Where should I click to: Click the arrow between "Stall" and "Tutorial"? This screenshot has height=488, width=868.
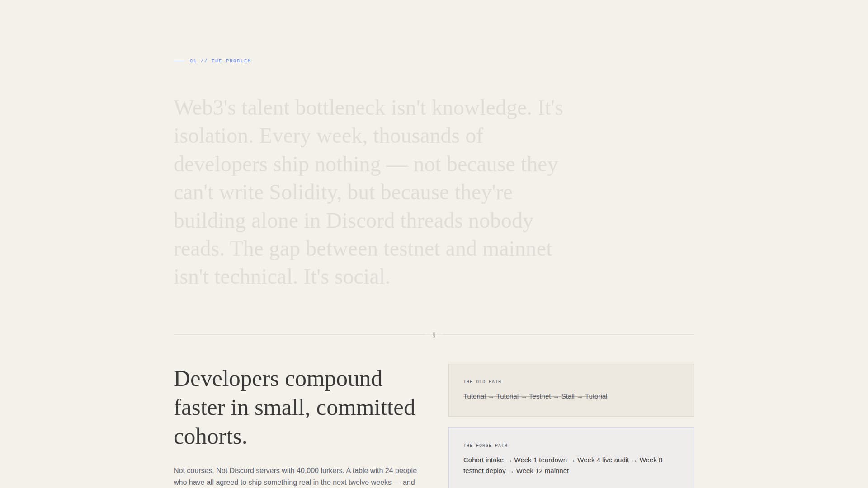[x=580, y=396]
